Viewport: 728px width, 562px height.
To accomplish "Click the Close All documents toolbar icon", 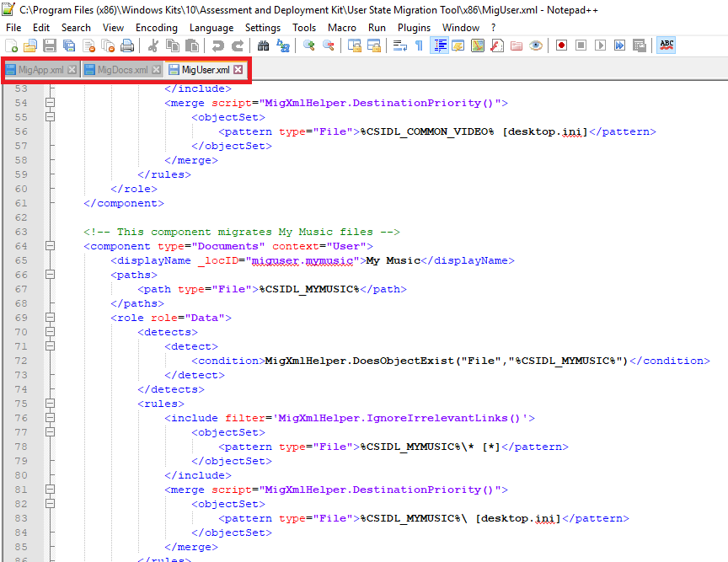I will coord(108,45).
